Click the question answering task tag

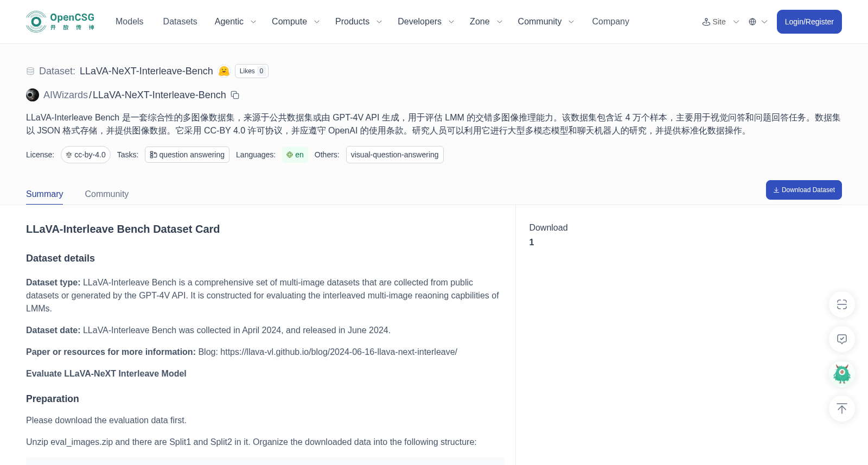point(187,155)
